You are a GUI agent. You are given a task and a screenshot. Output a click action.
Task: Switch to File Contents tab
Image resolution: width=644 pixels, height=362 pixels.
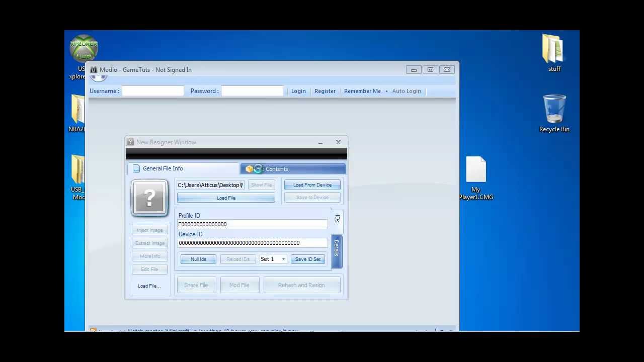click(293, 169)
